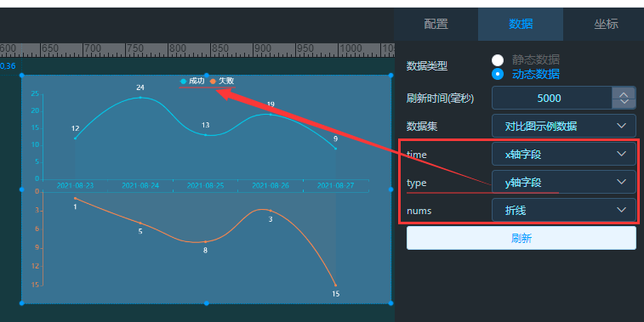Select the 动态数据 radio option

tap(498, 74)
